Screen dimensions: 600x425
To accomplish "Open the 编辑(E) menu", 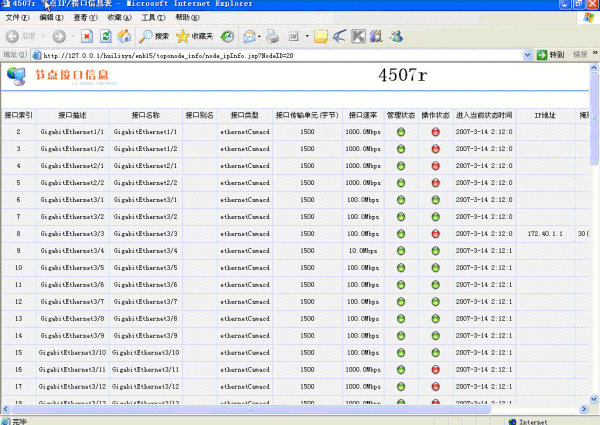I will pos(51,18).
